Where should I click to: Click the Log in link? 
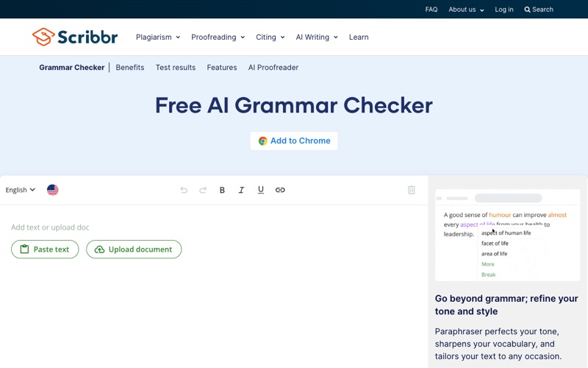(504, 10)
